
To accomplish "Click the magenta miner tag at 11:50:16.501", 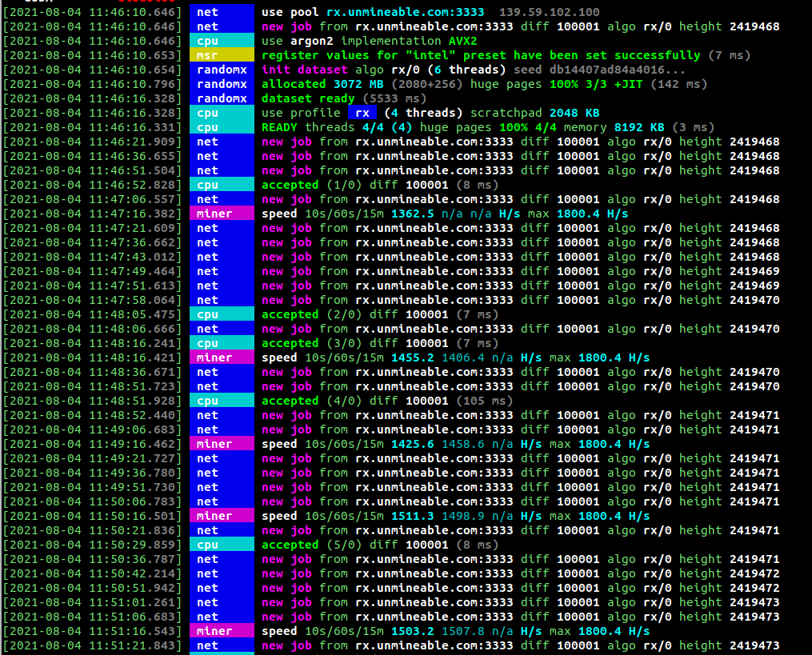I will [x=222, y=516].
